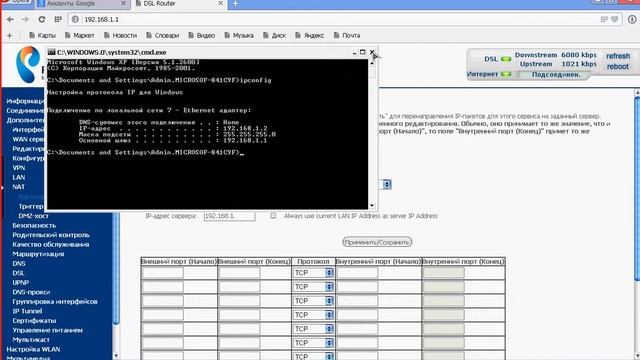Open the second row TCP protocol dropdown
The image size is (640, 360).
point(313,287)
